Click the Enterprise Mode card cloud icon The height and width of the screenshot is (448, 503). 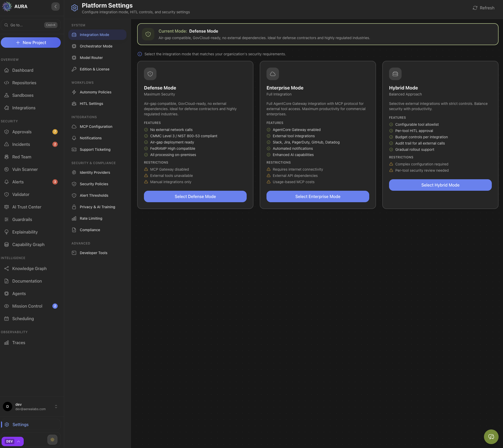[273, 74]
